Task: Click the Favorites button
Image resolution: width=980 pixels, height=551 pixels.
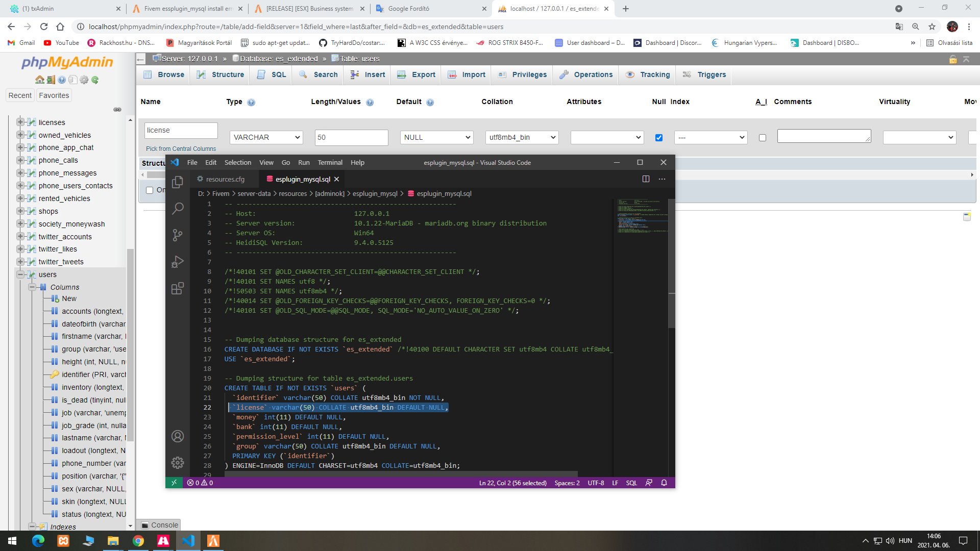Action: click(54, 95)
